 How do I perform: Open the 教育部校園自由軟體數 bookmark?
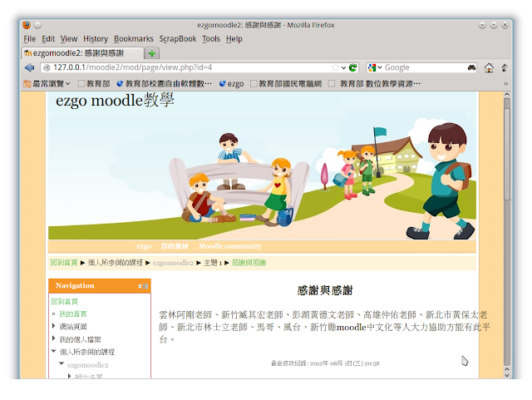(x=165, y=83)
